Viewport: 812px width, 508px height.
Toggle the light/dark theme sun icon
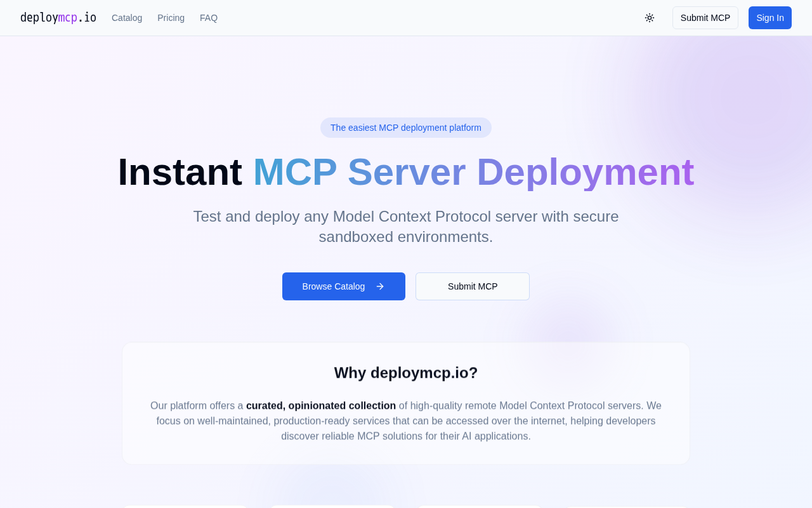(650, 18)
